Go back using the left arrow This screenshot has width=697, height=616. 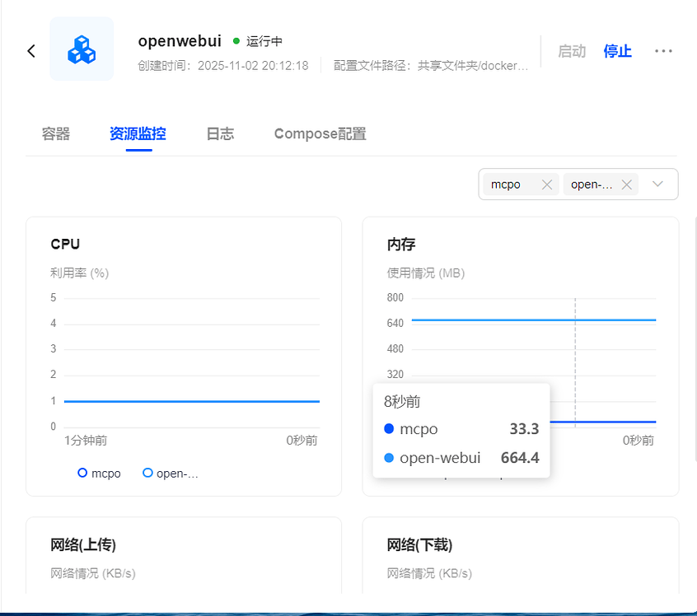pos(31,51)
